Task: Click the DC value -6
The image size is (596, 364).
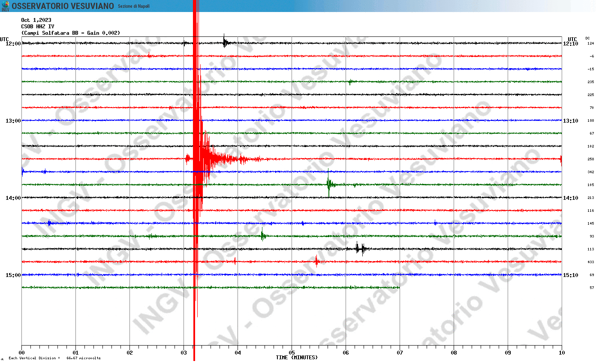Action: pos(592,56)
